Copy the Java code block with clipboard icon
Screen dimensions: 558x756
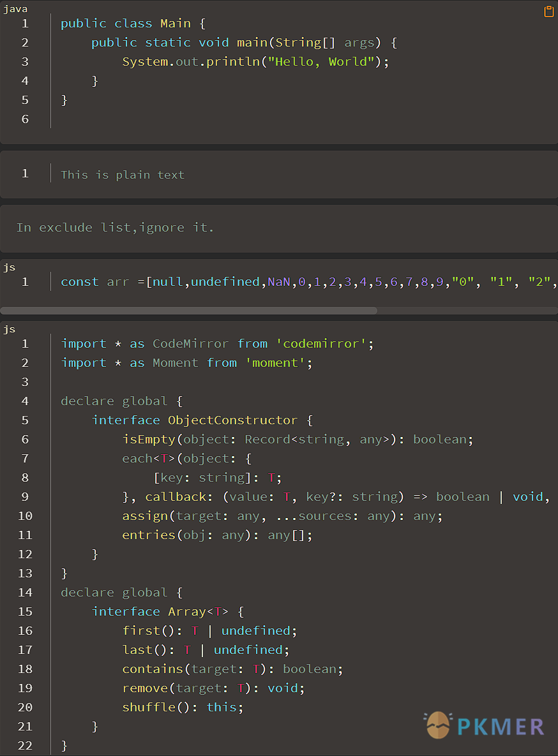(548, 11)
